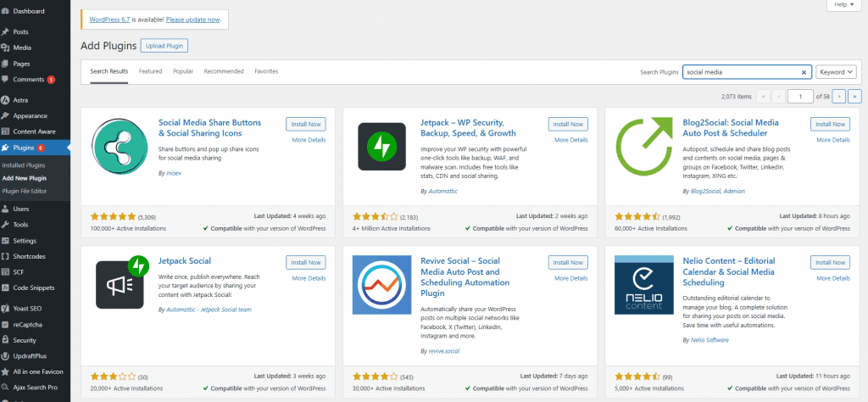Install the Jetpack Social plugin

[x=305, y=262]
